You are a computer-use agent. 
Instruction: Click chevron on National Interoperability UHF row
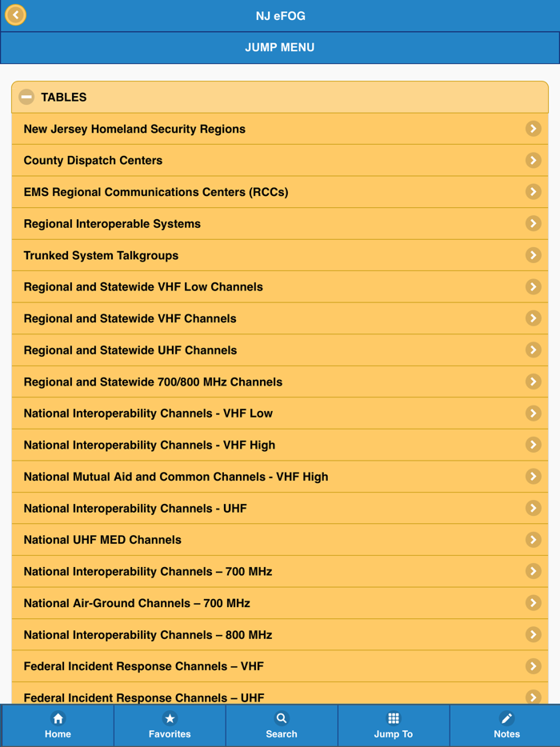click(534, 508)
